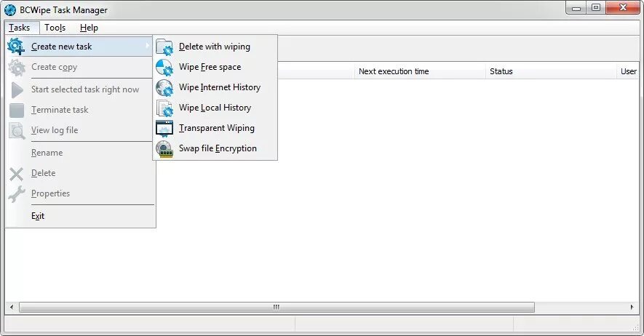Click the Wipe Internet History globe icon
Viewport: 644px width, 336px height.
tap(164, 87)
